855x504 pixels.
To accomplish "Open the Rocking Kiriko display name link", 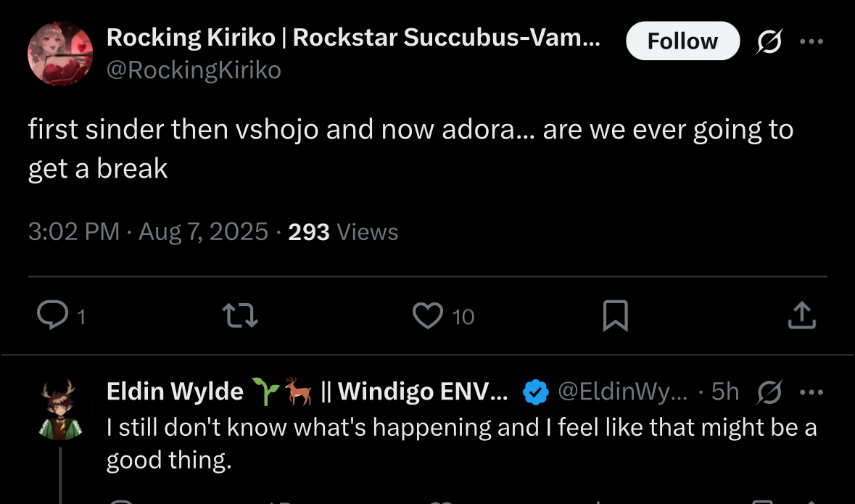I will click(353, 38).
